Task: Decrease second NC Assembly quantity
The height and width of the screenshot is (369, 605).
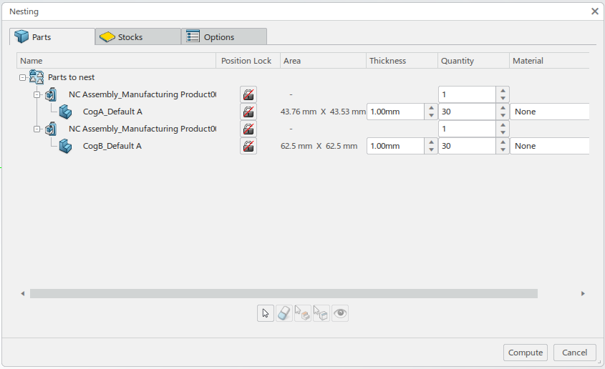Action: coord(503,133)
